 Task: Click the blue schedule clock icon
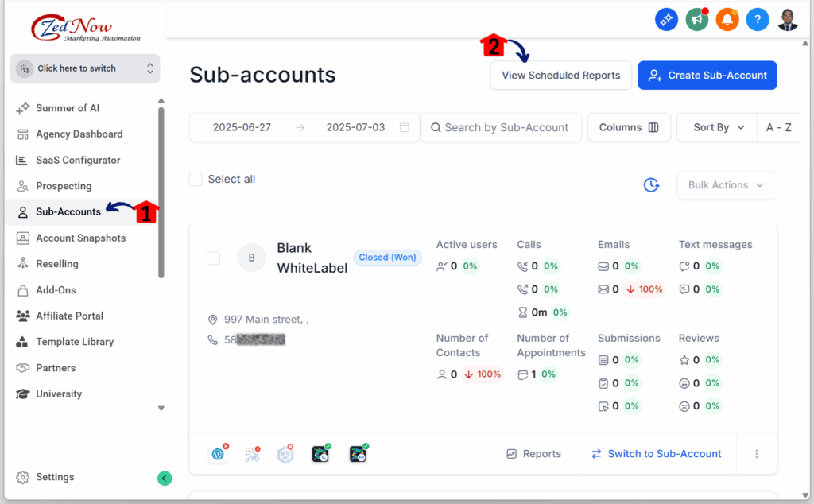point(651,184)
